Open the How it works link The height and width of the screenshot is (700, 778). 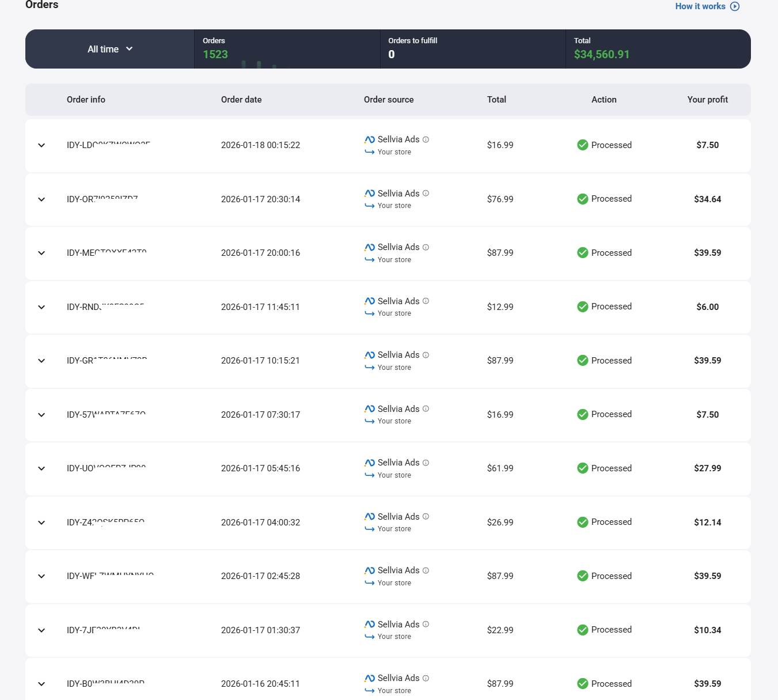(700, 6)
